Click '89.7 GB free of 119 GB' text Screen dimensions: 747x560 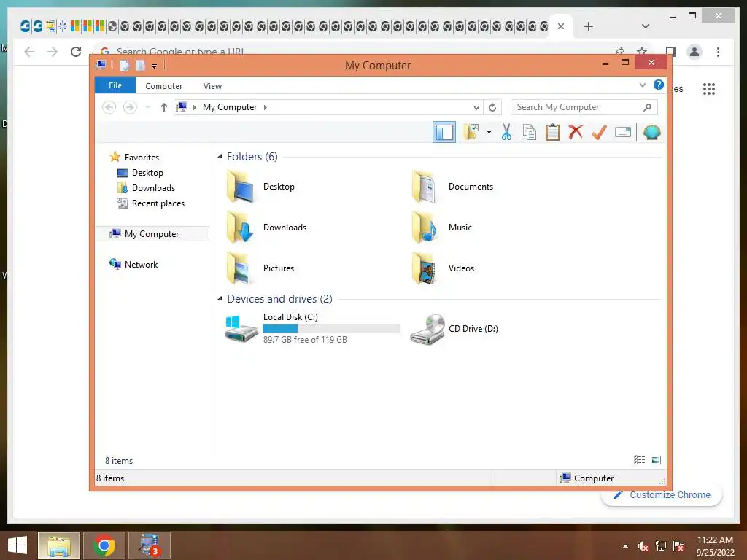coord(305,340)
